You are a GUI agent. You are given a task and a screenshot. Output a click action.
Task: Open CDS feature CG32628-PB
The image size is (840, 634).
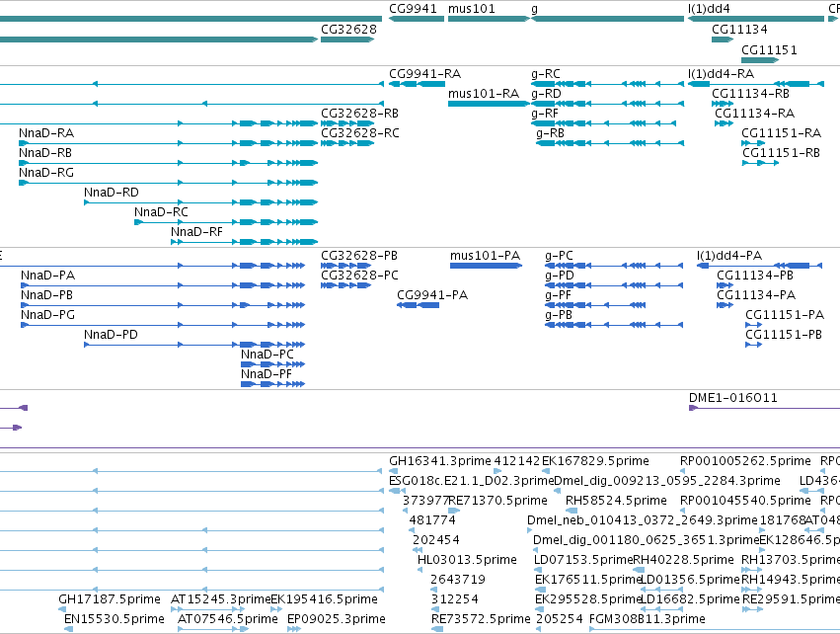tap(359, 256)
